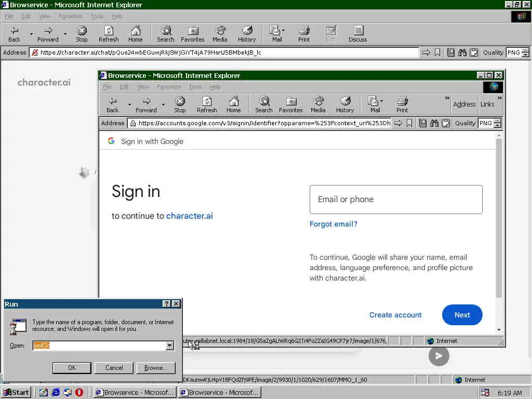
Task: Open Favorites in the inner Google sign-in window
Action: click(291, 104)
